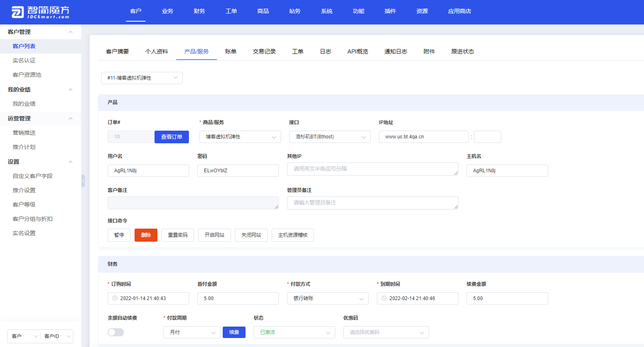Image resolution: width=644 pixels, height=347 pixels.
Task: Click 主机资源稽核 button
Action: point(293,235)
